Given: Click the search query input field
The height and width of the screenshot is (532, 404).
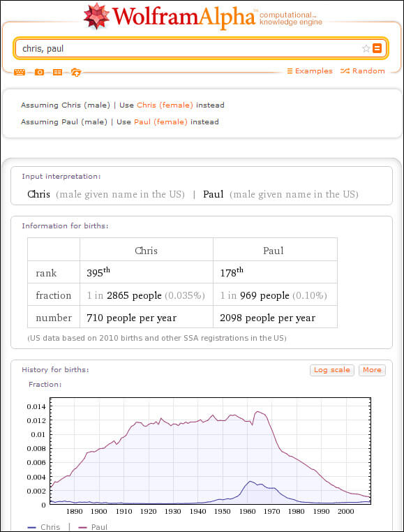Looking at the screenshot, I should tap(190, 48).
